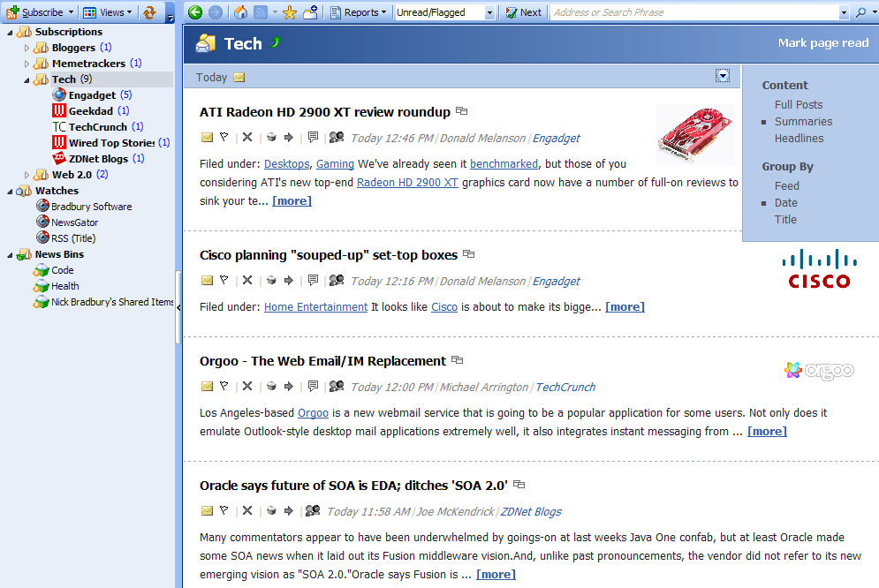Click the people icon on the ATI Radeon article
Viewport: 879px width, 588px height.
coord(337,137)
